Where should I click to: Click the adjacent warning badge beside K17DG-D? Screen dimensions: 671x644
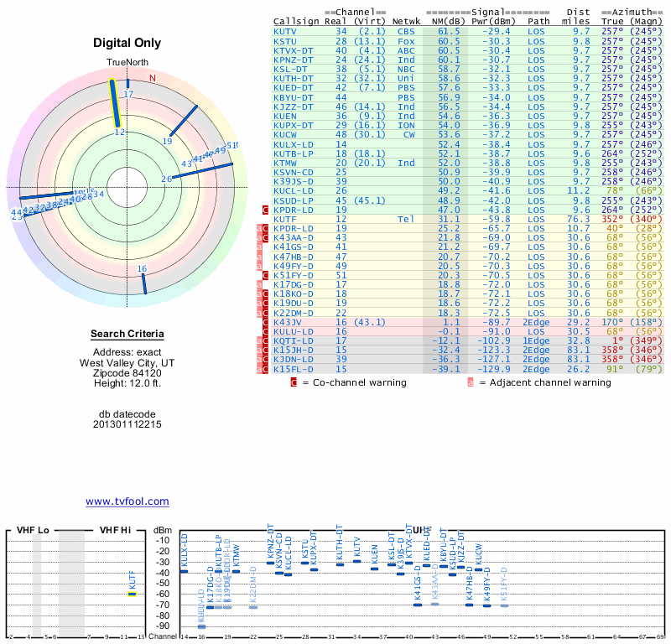click(x=259, y=284)
